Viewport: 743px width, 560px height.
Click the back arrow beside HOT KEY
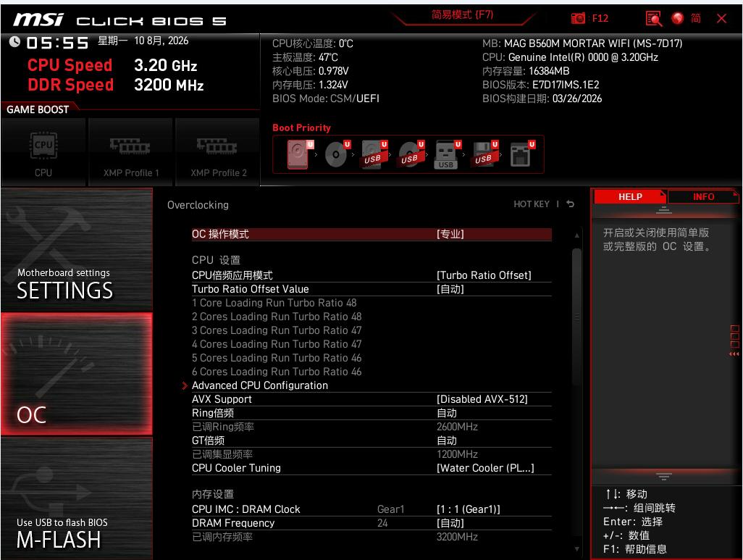(571, 204)
